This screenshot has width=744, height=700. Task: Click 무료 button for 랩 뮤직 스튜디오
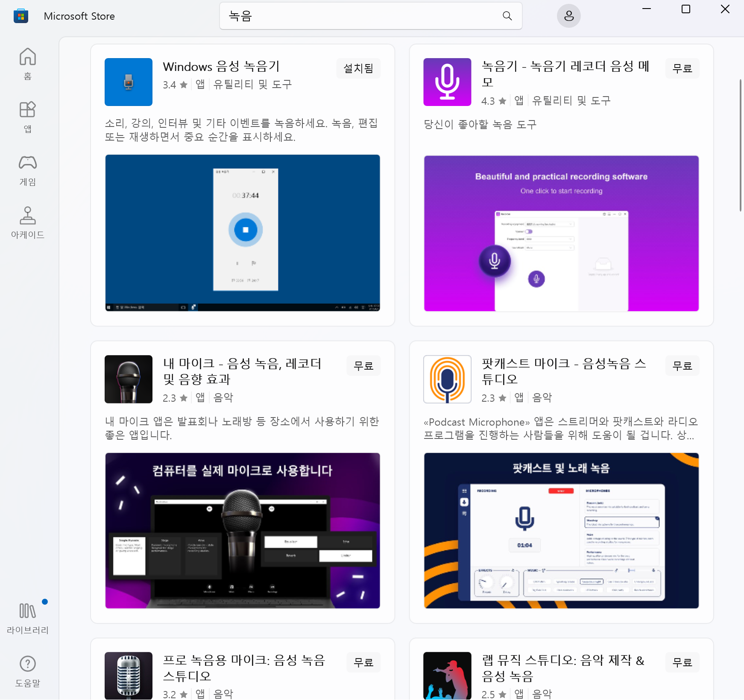682,662
